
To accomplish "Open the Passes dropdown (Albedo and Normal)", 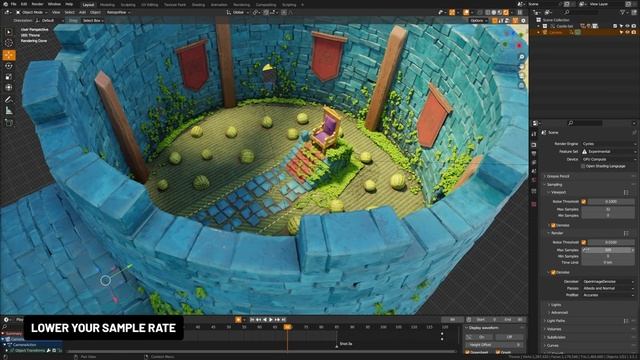I will pos(608,288).
